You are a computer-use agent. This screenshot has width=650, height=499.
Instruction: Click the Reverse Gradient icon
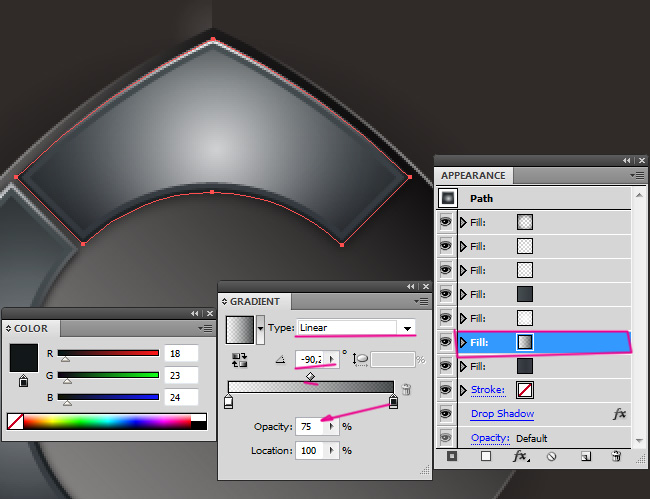pos(239,359)
